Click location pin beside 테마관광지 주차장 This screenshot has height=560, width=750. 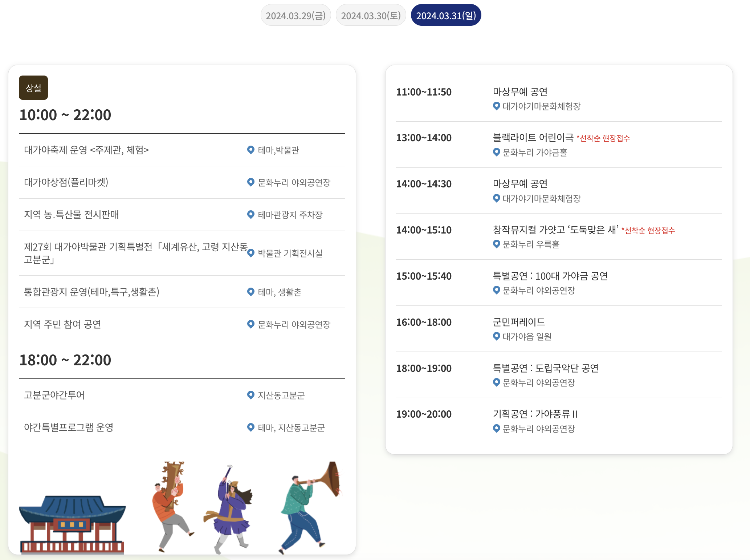coord(250,215)
